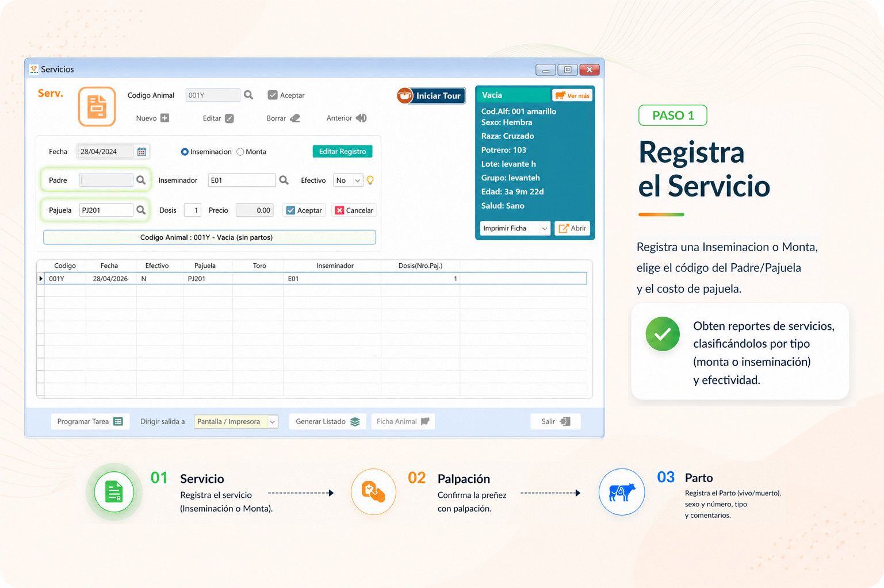The image size is (884, 588).
Task: Click the lightbulb tip icon beside Efectivo
Action: [370, 180]
